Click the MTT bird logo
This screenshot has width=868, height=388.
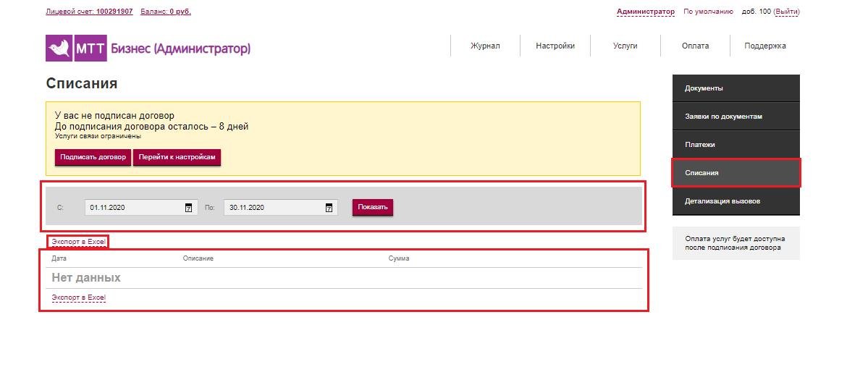pyautogui.click(x=59, y=48)
